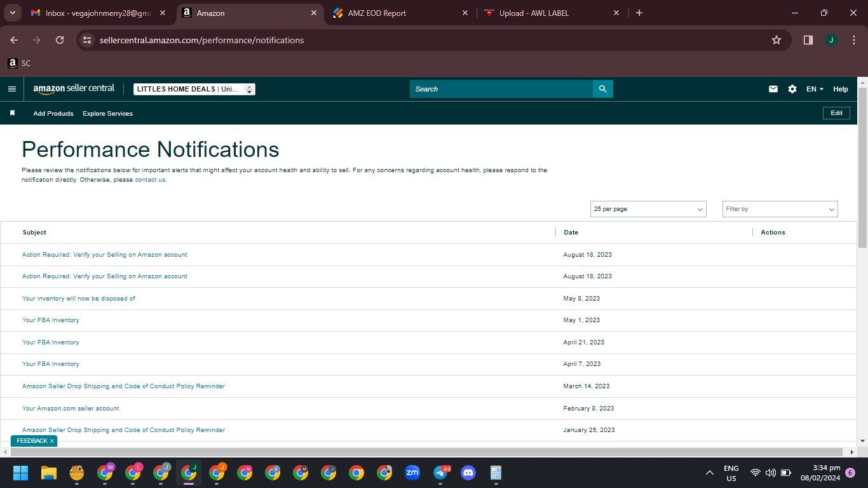Click the Edit button
868x488 pixels.
click(836, 113)
